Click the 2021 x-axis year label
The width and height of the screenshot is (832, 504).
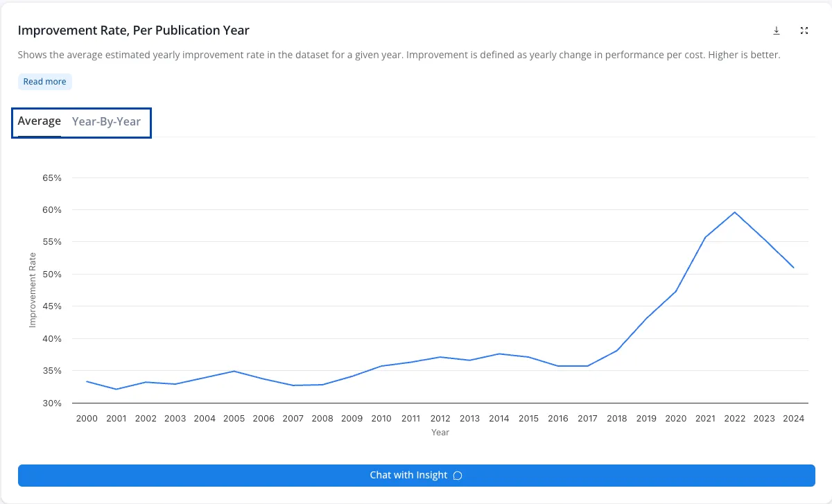pyautogui.click(x=705, y=419)
